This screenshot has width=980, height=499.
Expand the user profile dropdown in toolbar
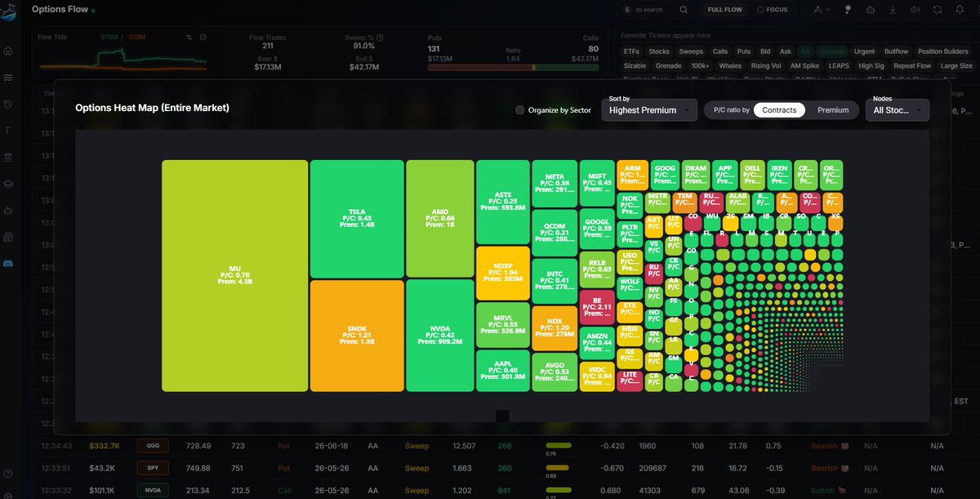click(821, 10)
